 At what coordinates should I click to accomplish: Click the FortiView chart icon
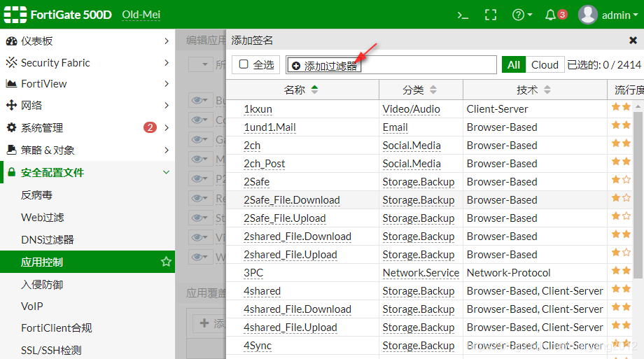(11, 84)
